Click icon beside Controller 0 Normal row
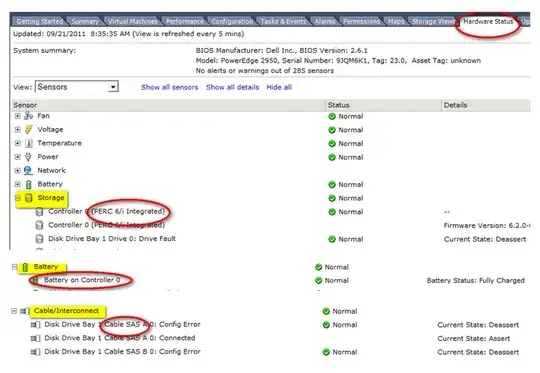The image size is (540, 373). coord(40,212)
